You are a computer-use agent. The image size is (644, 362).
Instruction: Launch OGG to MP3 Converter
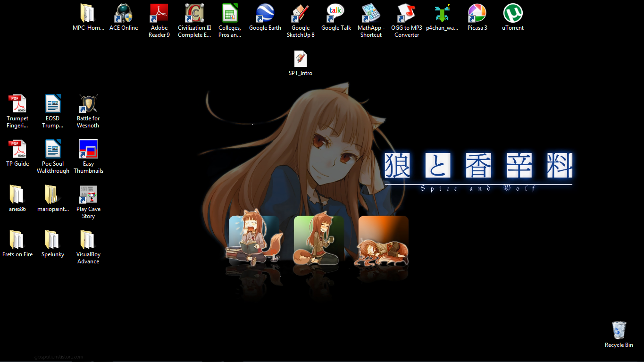click(x=407, y=13)
